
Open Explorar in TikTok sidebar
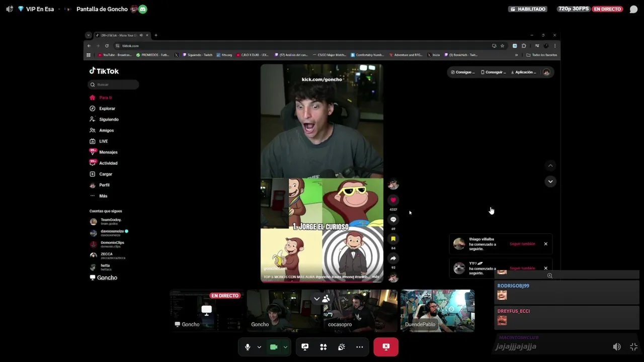pyautogui.click(x=107, y=109)
